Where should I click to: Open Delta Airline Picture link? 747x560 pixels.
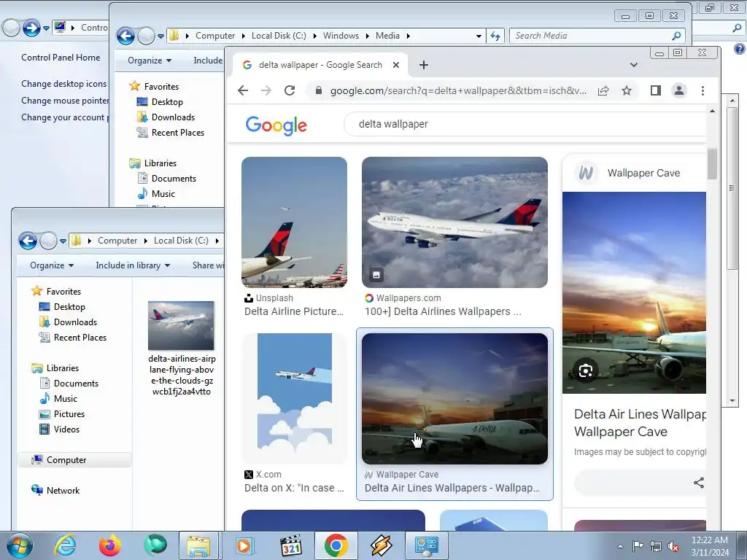(x=294, y=311)
